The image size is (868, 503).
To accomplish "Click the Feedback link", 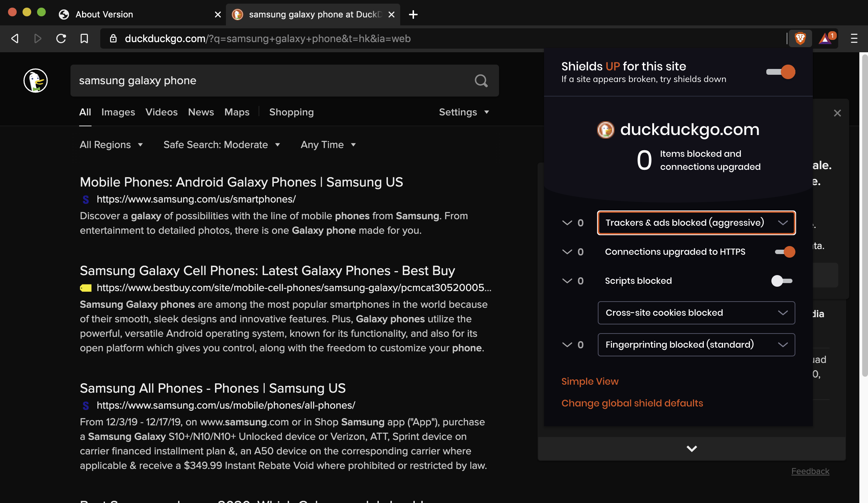I will [810, 471].
